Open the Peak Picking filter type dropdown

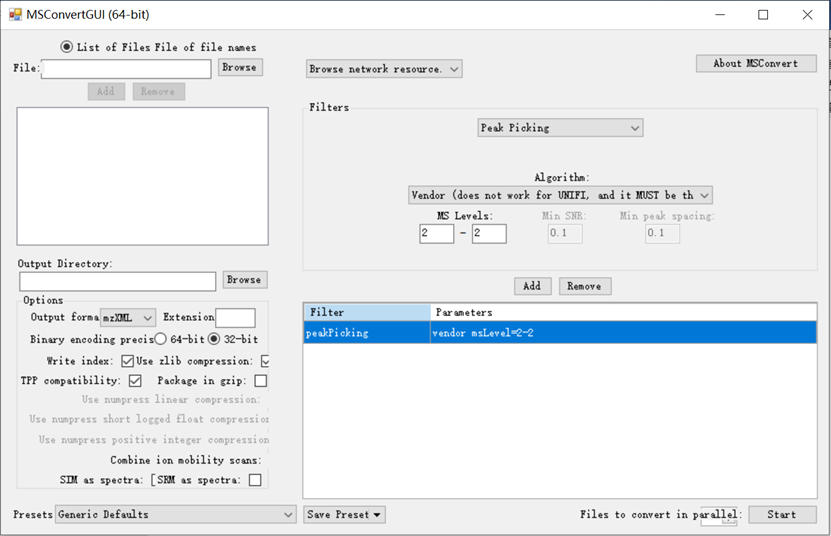[560, 128]
